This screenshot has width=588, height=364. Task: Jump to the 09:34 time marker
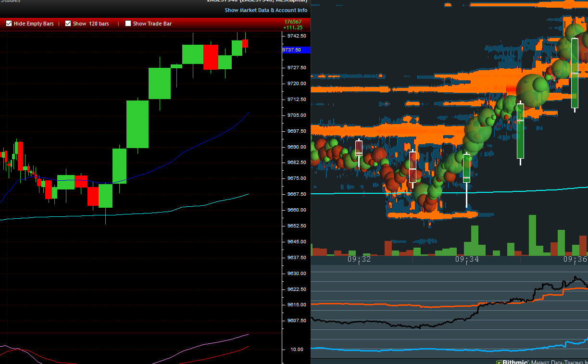[x=467, y=259]
